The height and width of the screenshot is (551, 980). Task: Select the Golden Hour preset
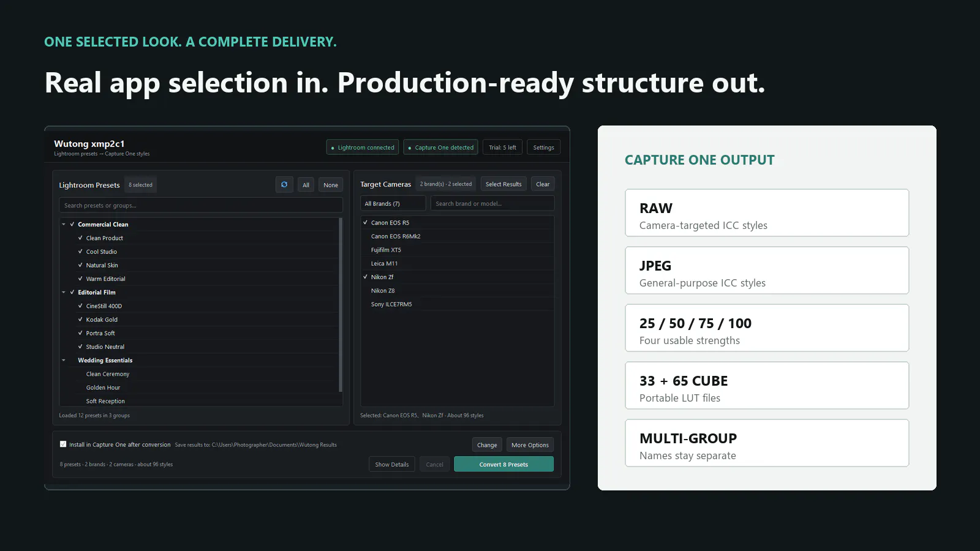(x=200, y=388)
